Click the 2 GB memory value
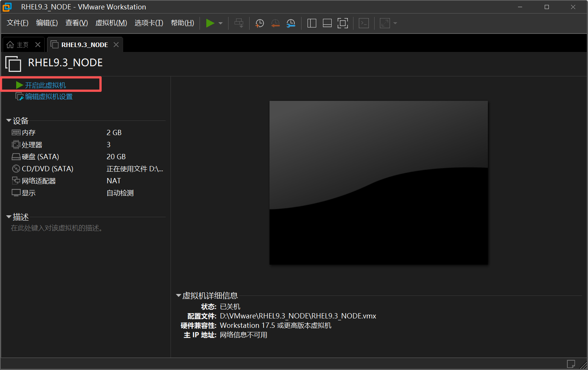The image size is (588, 370). coord(114,133)
